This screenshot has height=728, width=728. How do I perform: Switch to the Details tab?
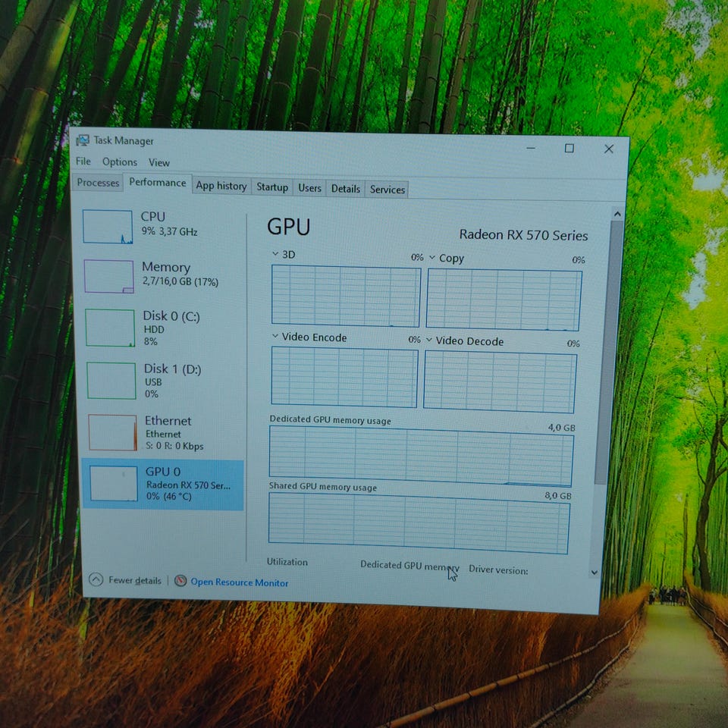coord(346,189)
